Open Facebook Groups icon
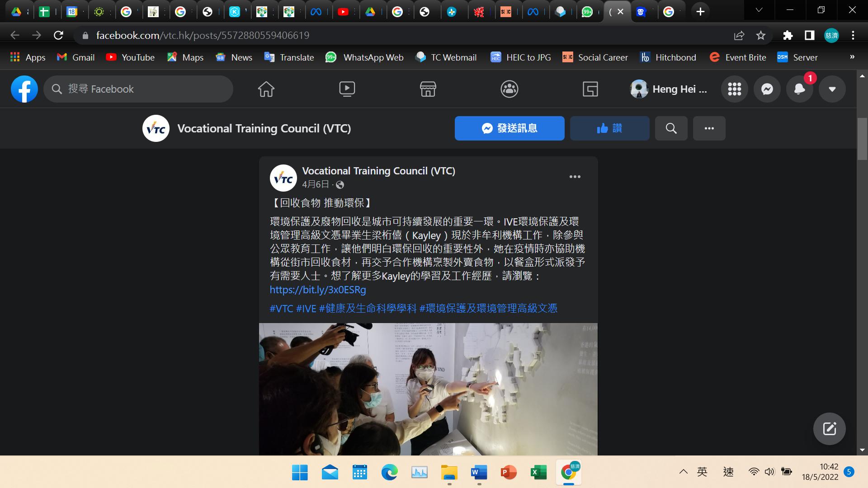This screenshot has width=868, height=488. coord(509,89)
